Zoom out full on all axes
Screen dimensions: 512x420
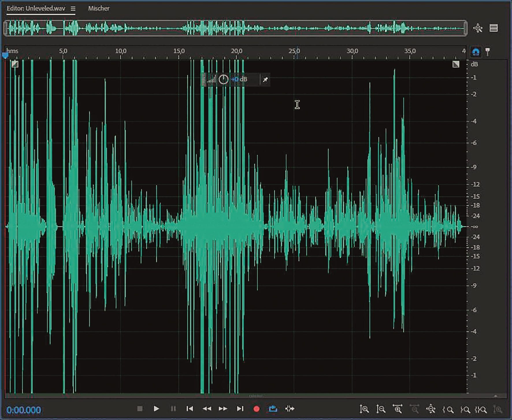coord(431,409)
